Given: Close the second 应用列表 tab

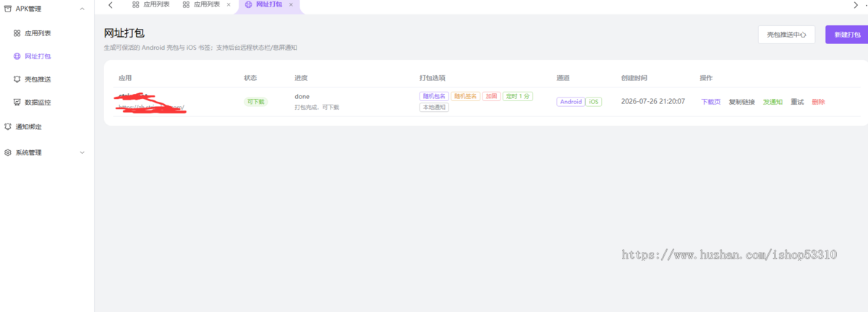Looking at the screenshot, I should pyautogui.click(x=229, y=4).
